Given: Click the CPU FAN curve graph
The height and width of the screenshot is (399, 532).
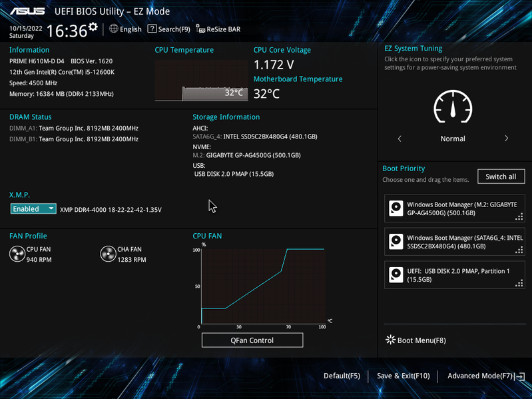Looking at the screenshot, I should pyautogui.click(x=263, y=286).
